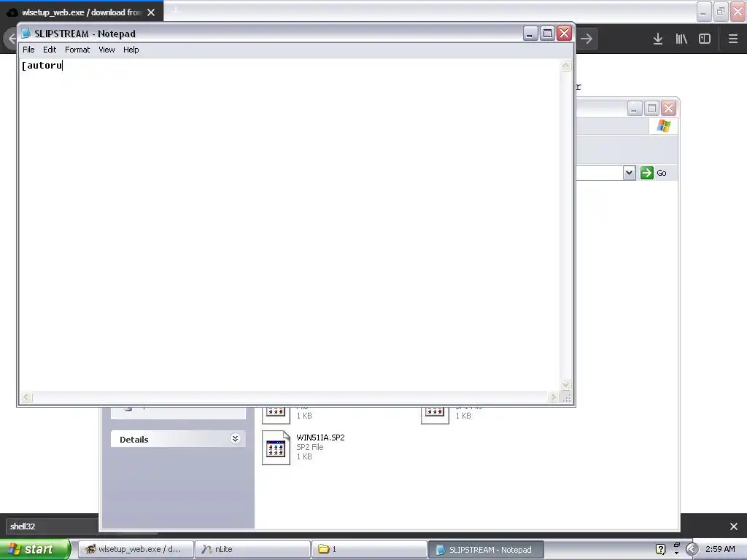Image resolution: width=747 pixels, height=560 pixels.
Task: Close the SLIPSTREAM Notepad window
Action: [x=565, y=34]
